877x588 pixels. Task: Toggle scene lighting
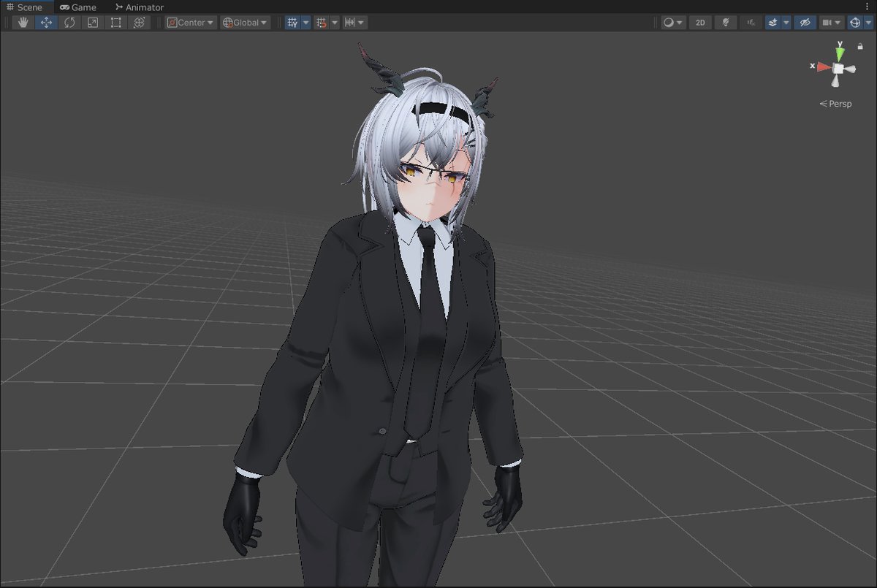coord(725,23)
